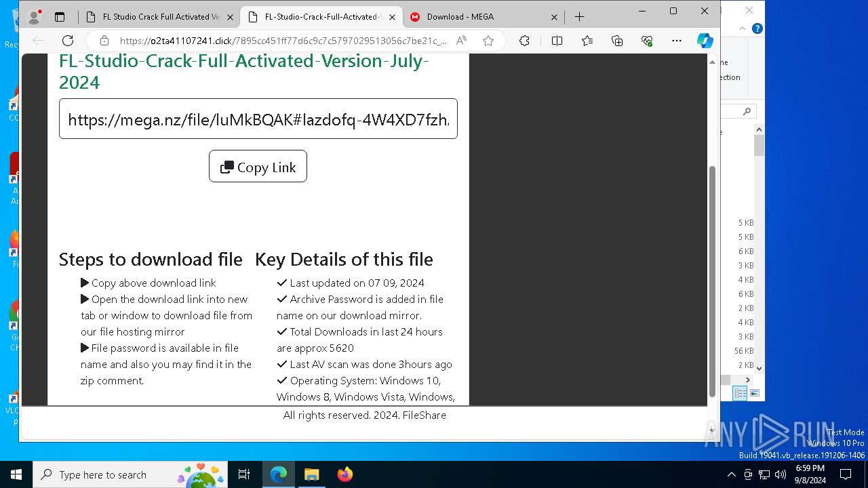Open Edge Settings and more menu
This screenshot has width=868, height=488.
tap(677, 41)
